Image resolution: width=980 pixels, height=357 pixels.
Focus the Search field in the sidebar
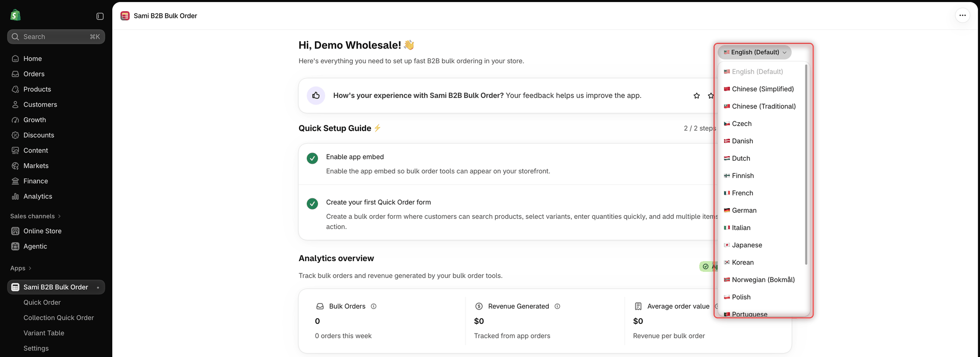coord(56,37)
